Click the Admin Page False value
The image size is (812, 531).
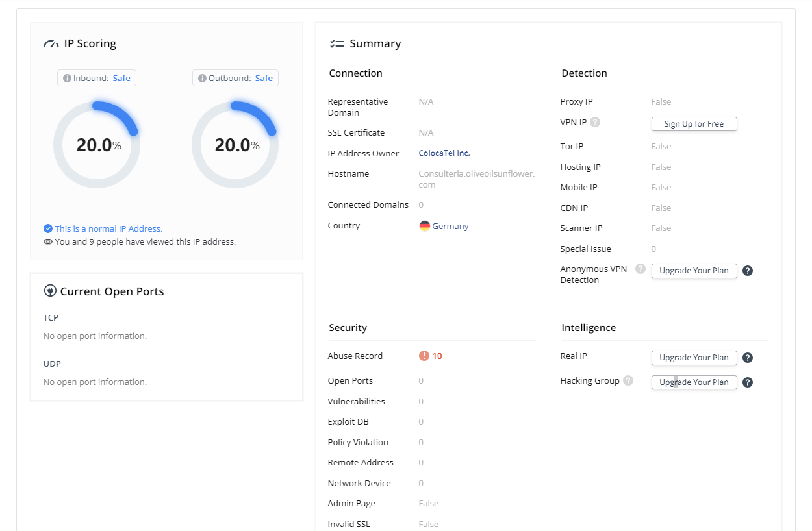click(x=429, y=503)
